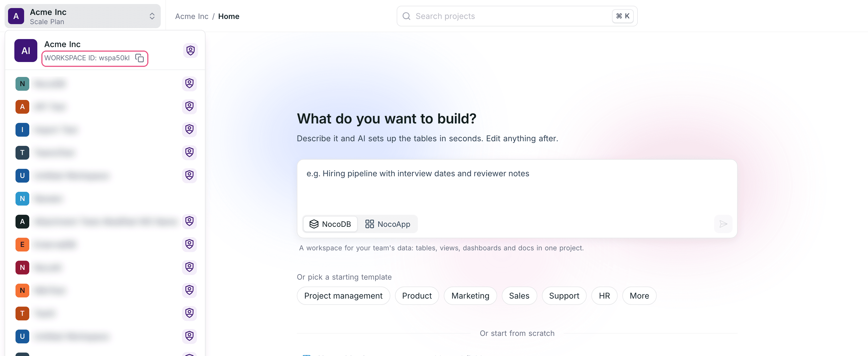Click the WORKSPACE ID: wspa50kl text
Viewport: 868px width, 356px height.
pyautogui.click(x=87, y=58)
